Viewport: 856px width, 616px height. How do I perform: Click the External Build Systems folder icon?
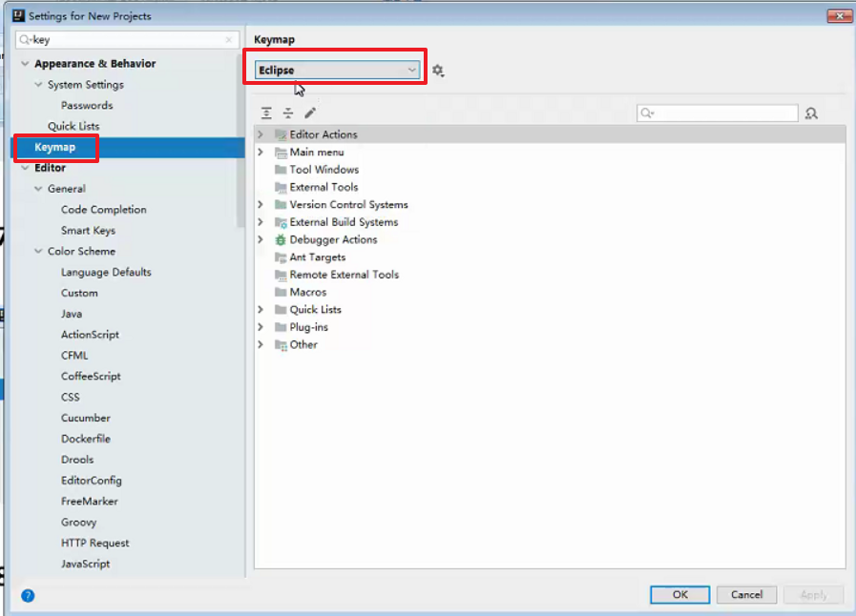(281, 222)
